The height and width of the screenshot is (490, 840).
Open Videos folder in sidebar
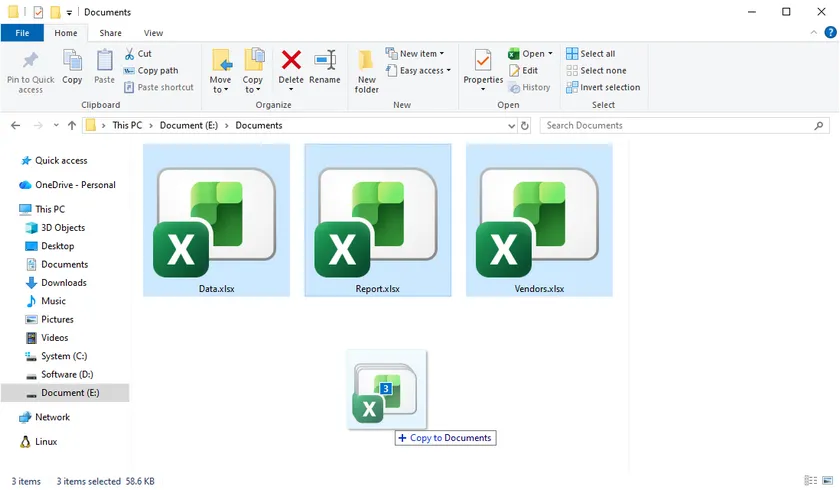pyautogui.click(x=47, y=337)
